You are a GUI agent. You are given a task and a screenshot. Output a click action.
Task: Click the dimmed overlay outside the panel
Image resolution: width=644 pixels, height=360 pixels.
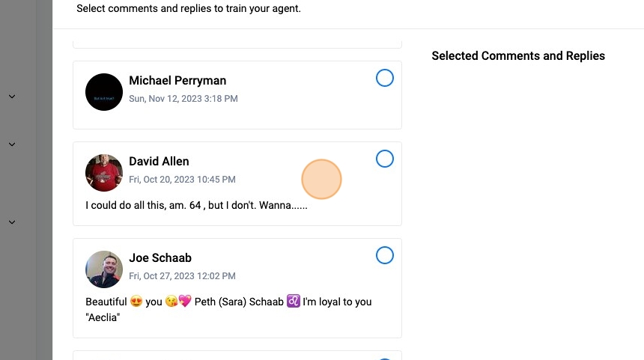coord(26,299)
